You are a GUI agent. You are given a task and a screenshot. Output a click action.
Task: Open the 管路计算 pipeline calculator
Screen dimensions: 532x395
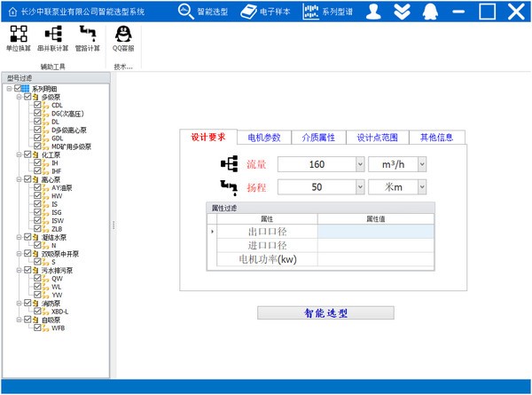[x=88, y=38]
